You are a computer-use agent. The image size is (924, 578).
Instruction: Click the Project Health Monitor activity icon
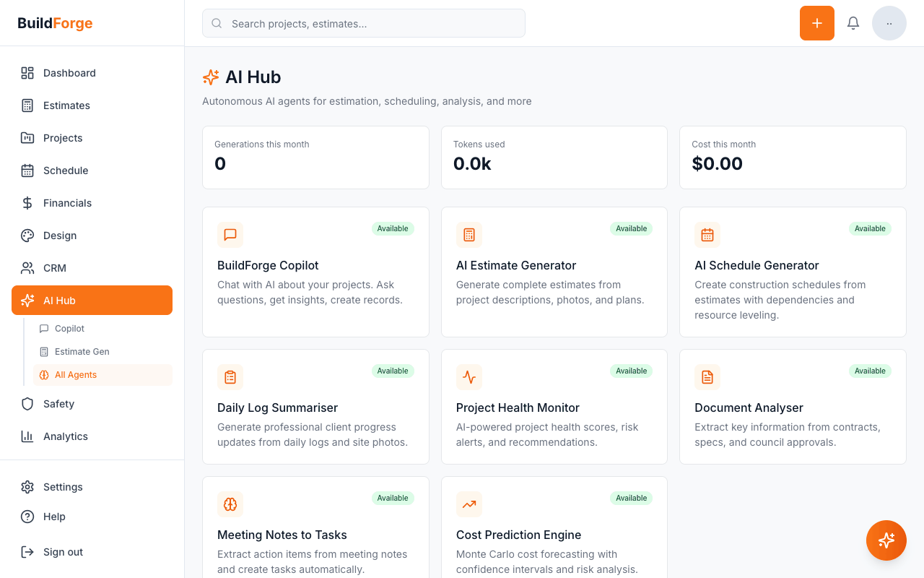468,377
